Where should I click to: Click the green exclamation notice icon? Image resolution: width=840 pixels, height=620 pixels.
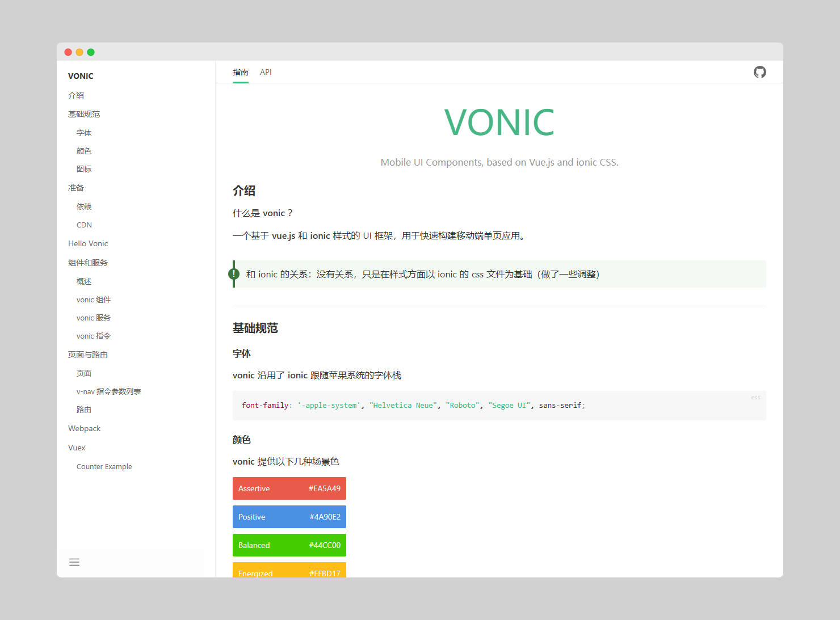click(234, 274)
